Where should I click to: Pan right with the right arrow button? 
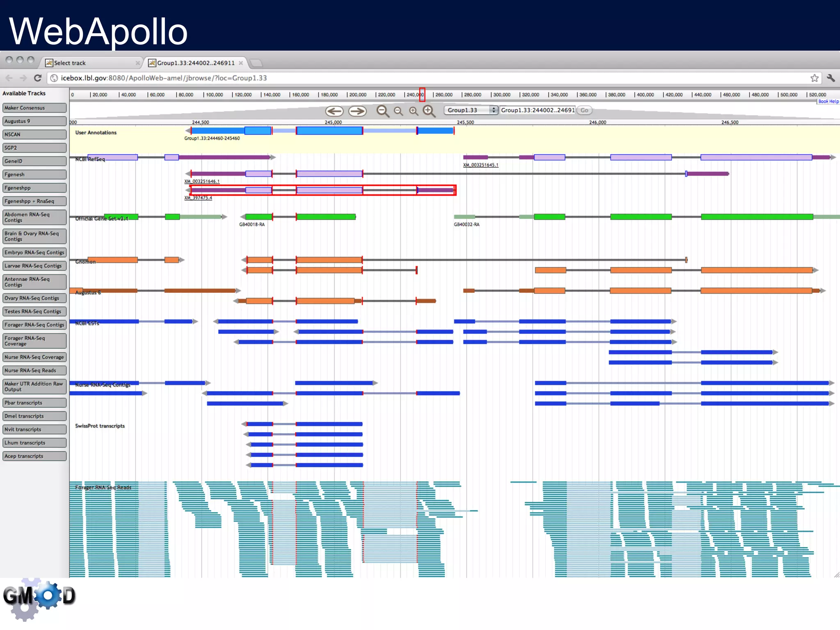pyautogui.click(x=357, y=111)
